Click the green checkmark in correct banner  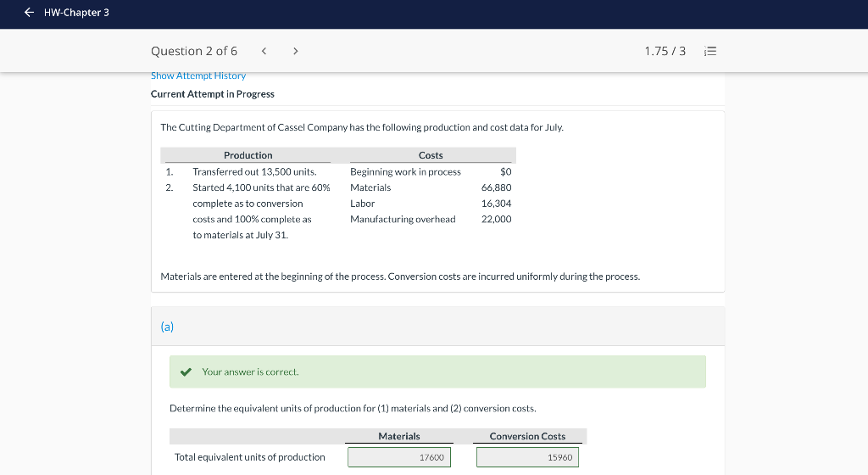pos(186,372)
